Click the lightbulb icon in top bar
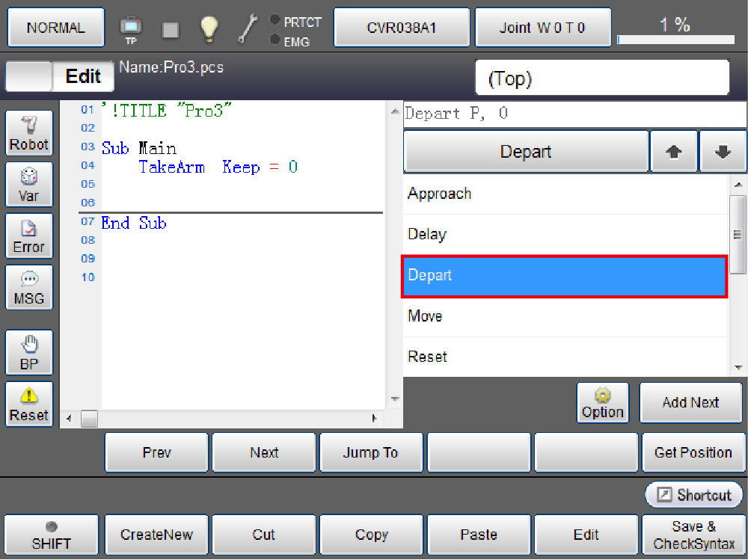The image size is (748, 560). (208, 28)
